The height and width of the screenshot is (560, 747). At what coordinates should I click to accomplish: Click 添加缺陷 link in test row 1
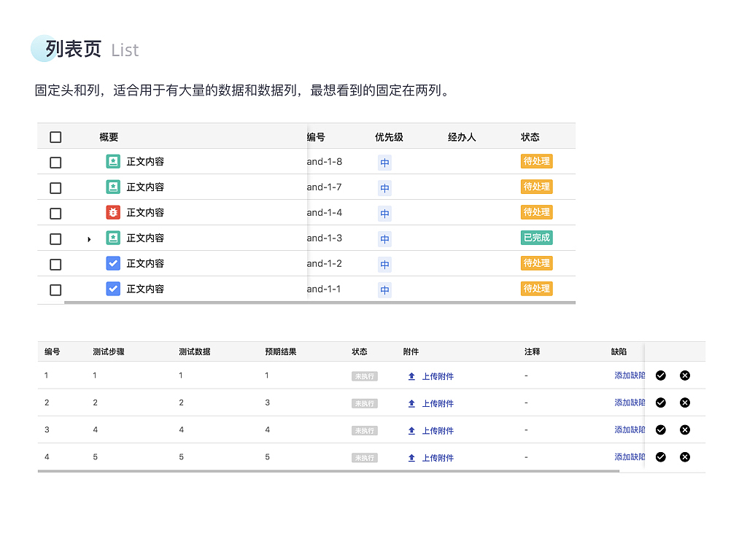(x=629, y=375)
